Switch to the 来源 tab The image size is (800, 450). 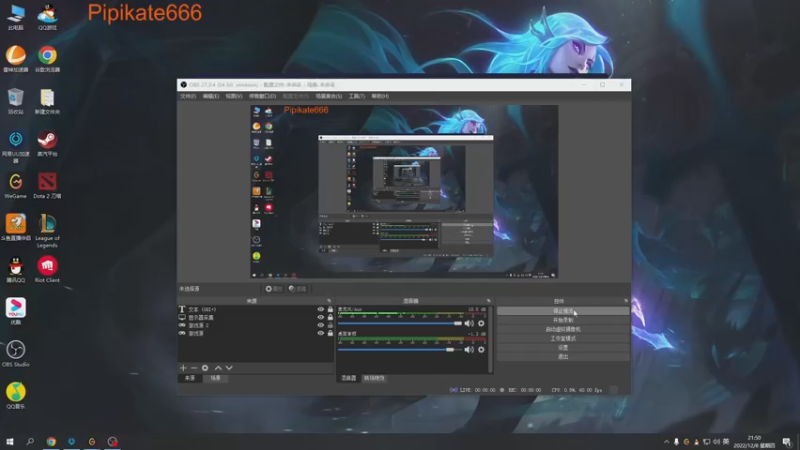pos(190,378)
